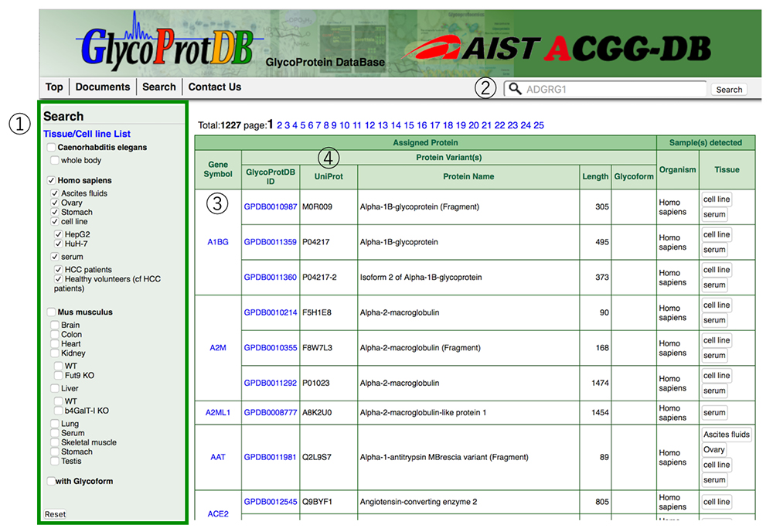Click the Search button beside the search field
Image resolution: width=773 pixels, height=532 pixels.
point(729,90)
